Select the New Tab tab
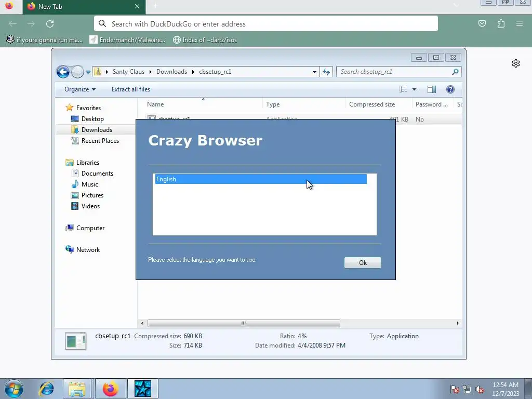Viewport: 532px width, 399px height. (x=84, y=7)
